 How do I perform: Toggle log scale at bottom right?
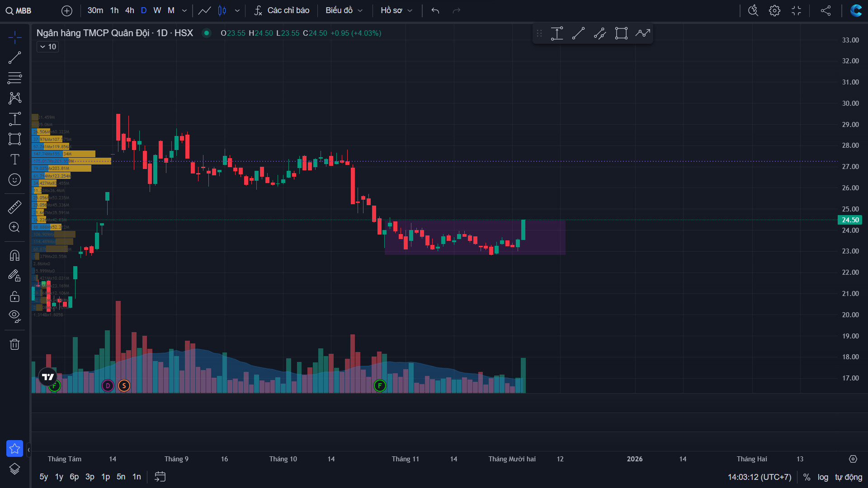pyautogui.click(x=823, y=477)
